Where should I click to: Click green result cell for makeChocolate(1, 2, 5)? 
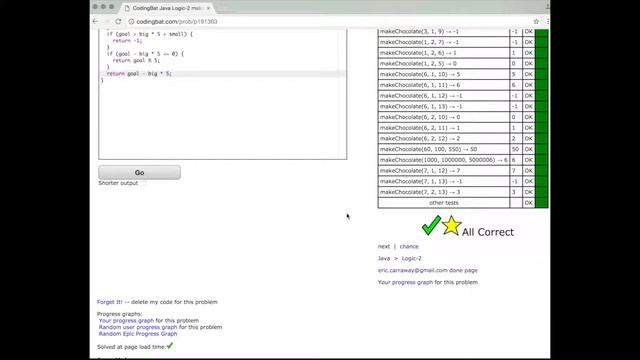542,64
